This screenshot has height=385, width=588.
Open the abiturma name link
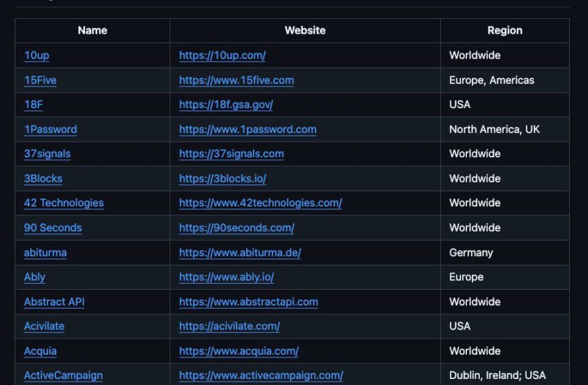click(x=45, y=253)
